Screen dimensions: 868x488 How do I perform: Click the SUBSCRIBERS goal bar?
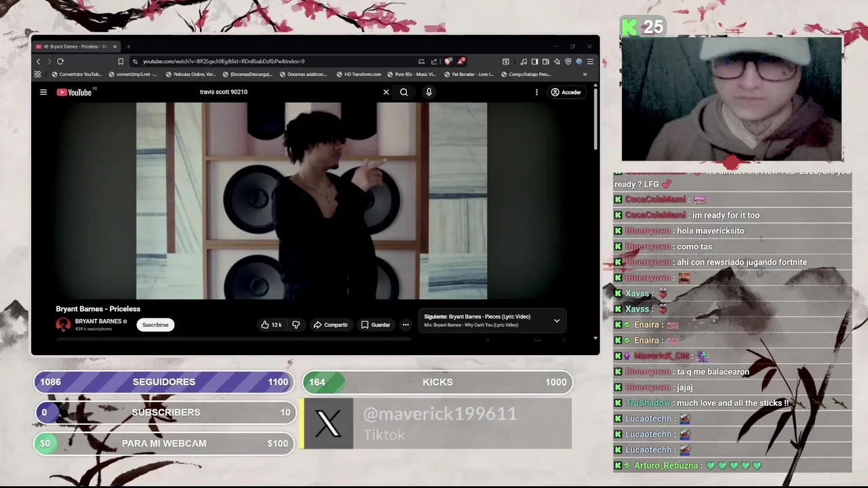166,412
